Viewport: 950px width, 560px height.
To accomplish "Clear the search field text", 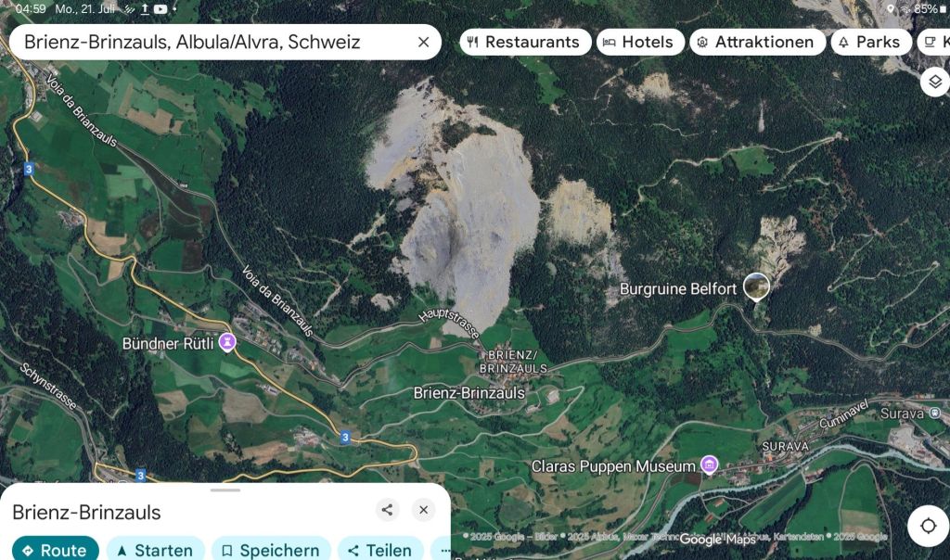I will point(423,42).
